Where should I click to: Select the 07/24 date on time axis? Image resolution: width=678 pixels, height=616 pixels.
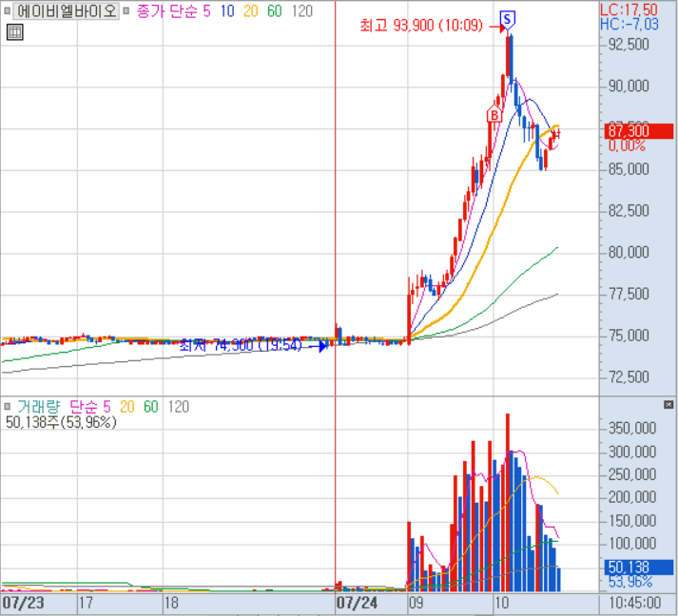pos(357,603)
